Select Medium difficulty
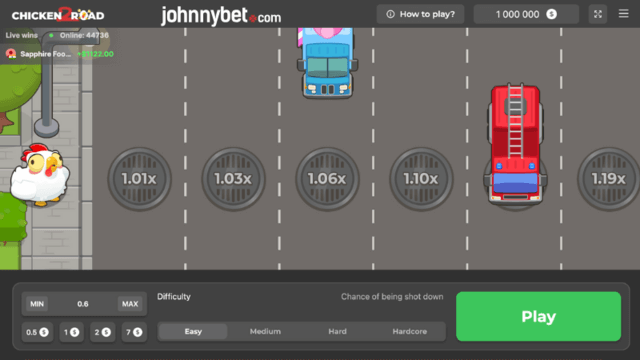Screen dimensions: 640x360 [x=265, y=331]
